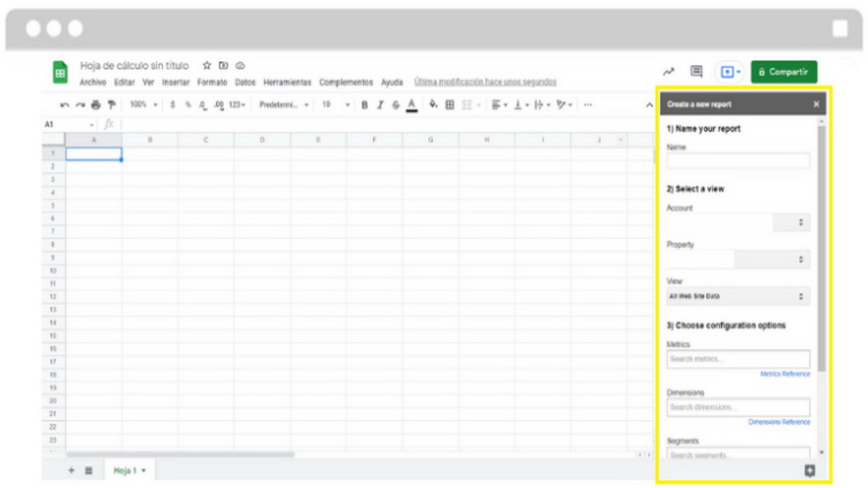Open the Property select box
The image size is (868, 488).
click(738, 259)
